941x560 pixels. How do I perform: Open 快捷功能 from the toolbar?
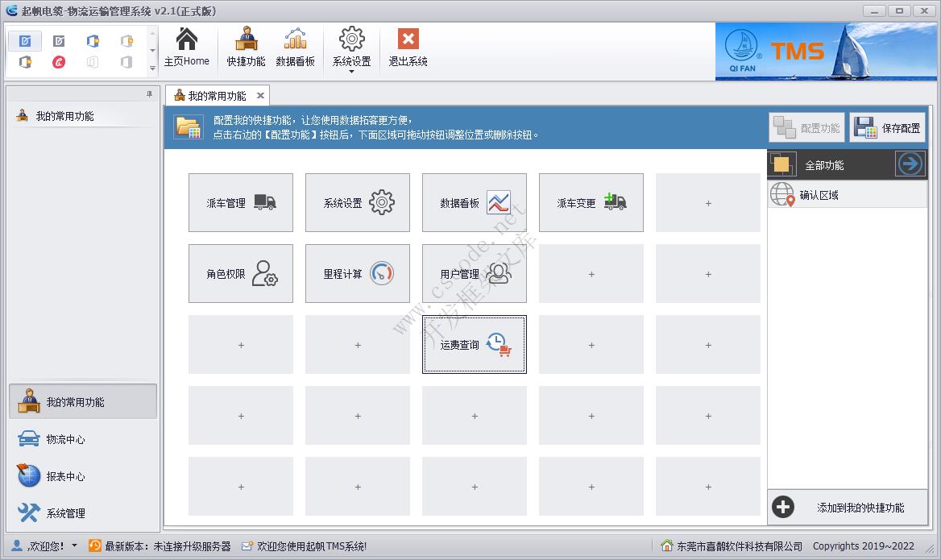coord(246,48)
